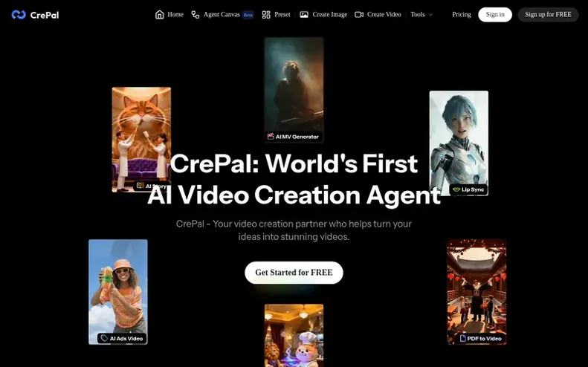Click the Beta badge next to Agent Canvas

[248, 15]
